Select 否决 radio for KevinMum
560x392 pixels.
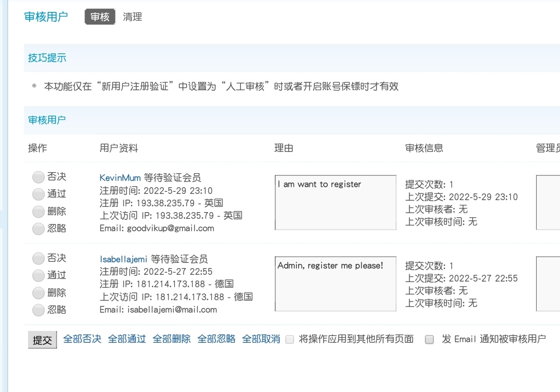click(38, 177)
